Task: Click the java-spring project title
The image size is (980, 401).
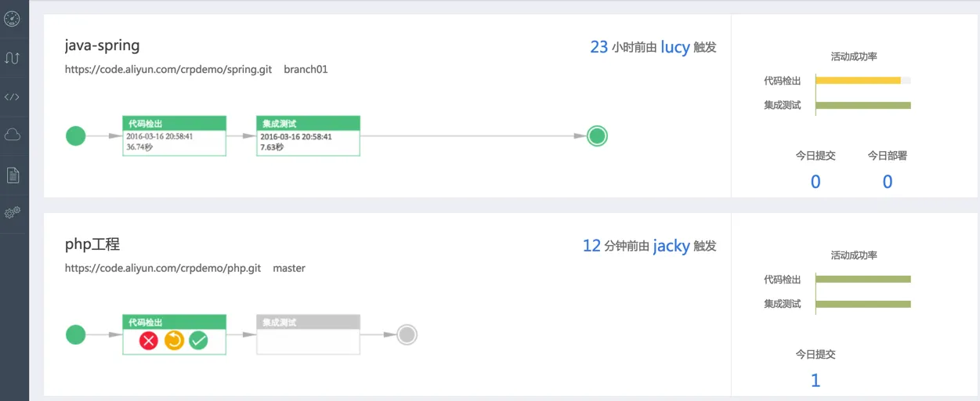Action: [102, 45]
